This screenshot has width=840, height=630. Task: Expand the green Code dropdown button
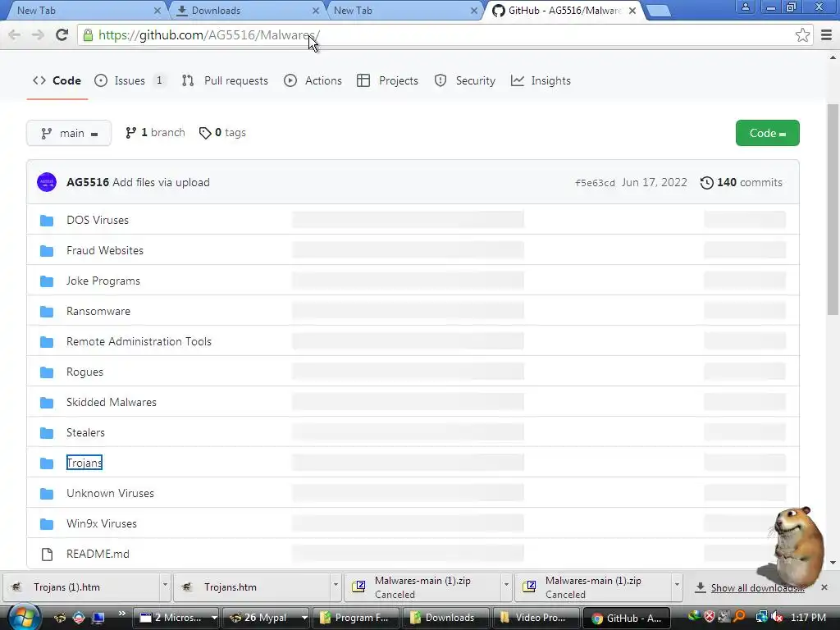coord(767,133)
